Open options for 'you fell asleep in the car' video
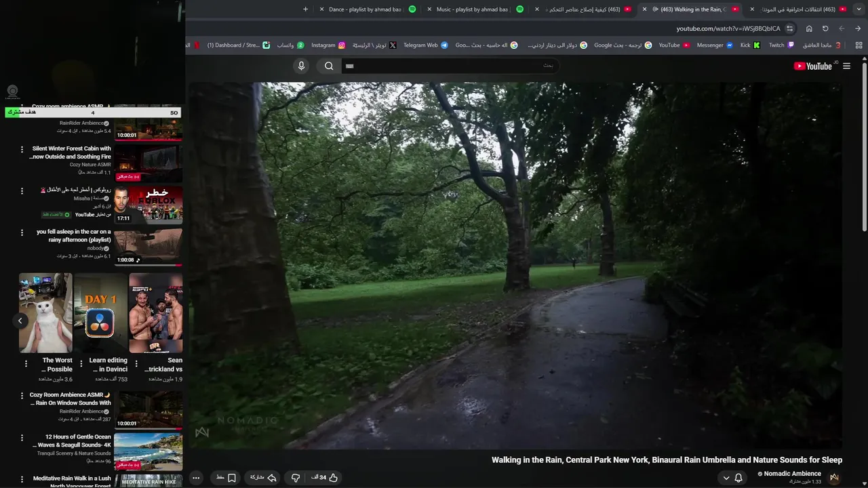Image resolution: width=868 pixels, height=488 pixels. click(x=22, y=232)
